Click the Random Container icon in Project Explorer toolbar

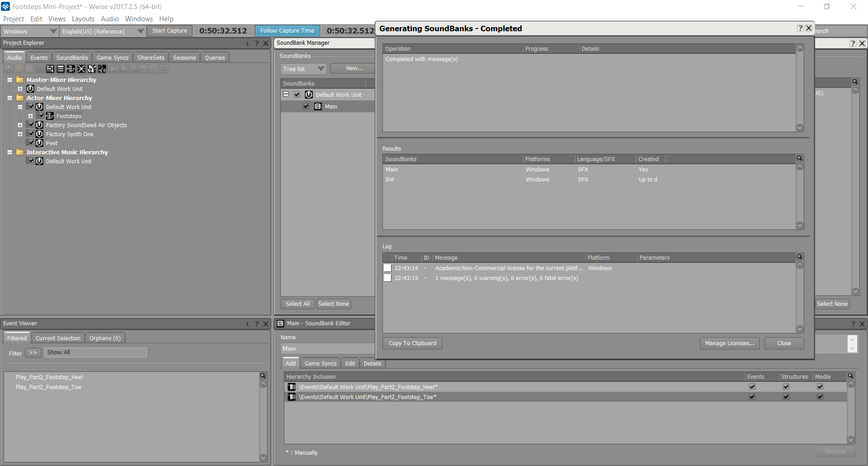pyautogui.click(x=50, y=69)
